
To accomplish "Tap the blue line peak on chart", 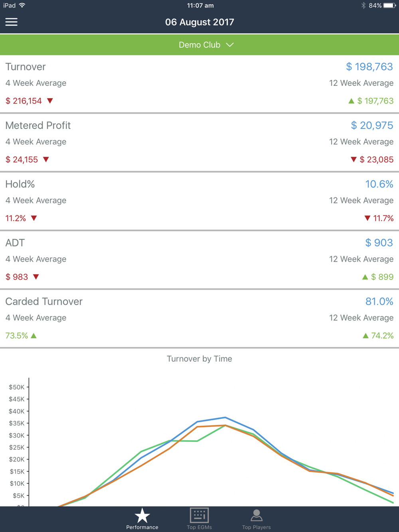I will [x=225, y=418].
